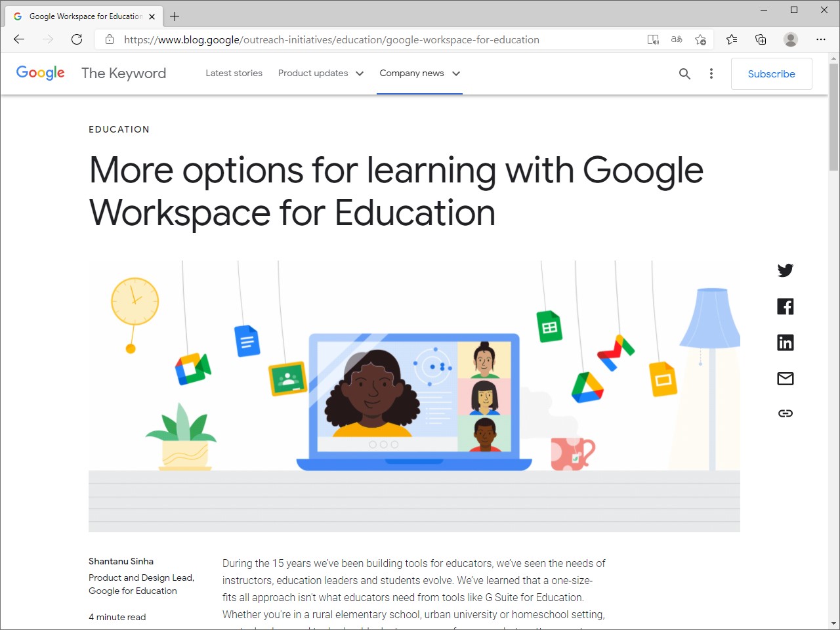The width and height of the screenshot is (840, 630).
Task: Share the article on Twitter
Action: 785,270
